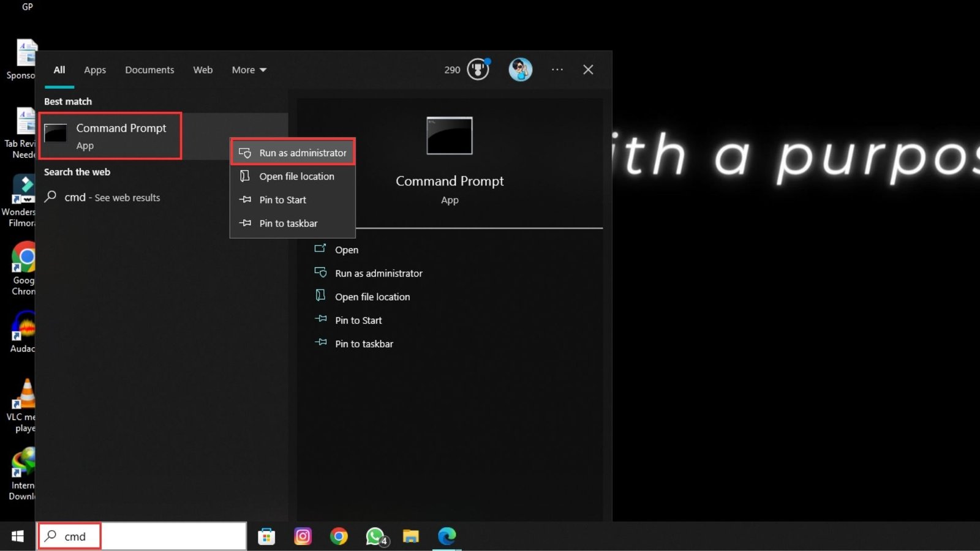Switch to the Documents tab
The width and height of the screenshot is (980, 551).
(149, 70)
